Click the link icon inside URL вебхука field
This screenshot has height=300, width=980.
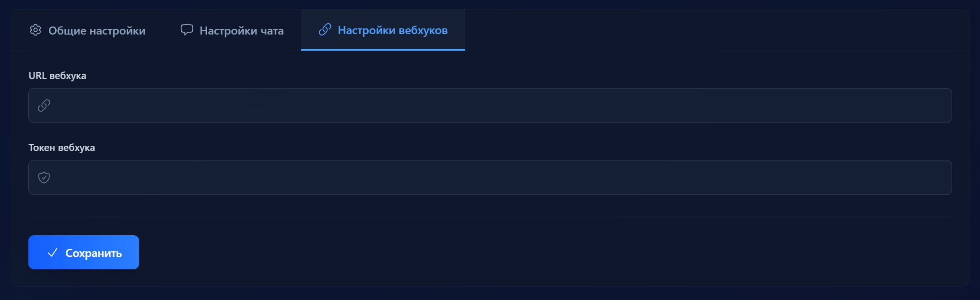click(44, 106)
